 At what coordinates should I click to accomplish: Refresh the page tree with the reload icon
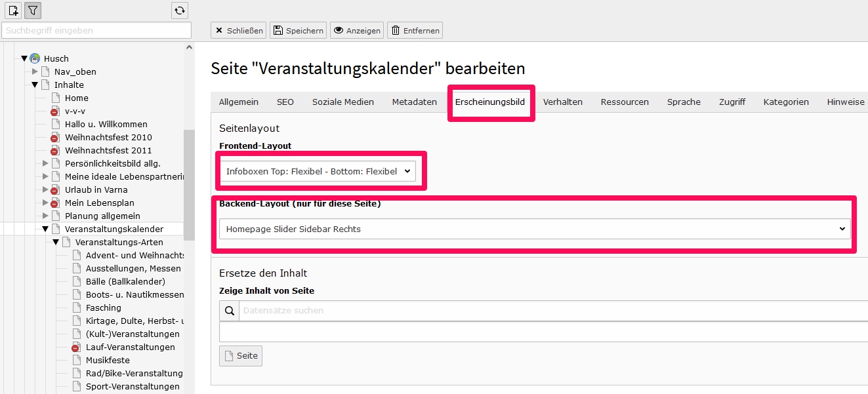[x=180, y=10]
